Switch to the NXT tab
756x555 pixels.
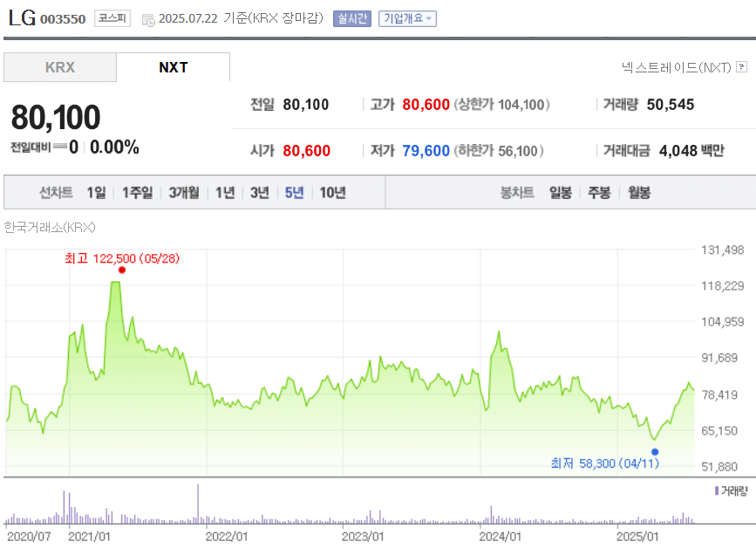coord(173,66)
